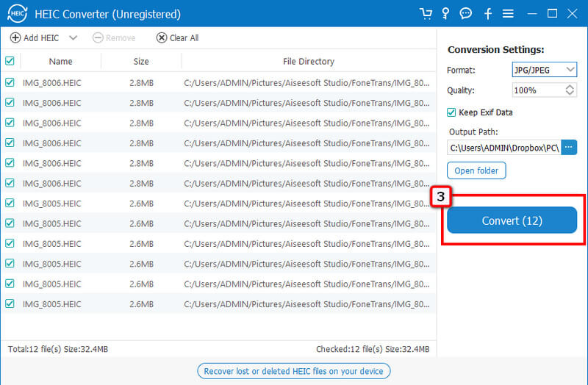Click the Convert (12) button
Viewport: 588px width, 385px height.
click(512, 220)
